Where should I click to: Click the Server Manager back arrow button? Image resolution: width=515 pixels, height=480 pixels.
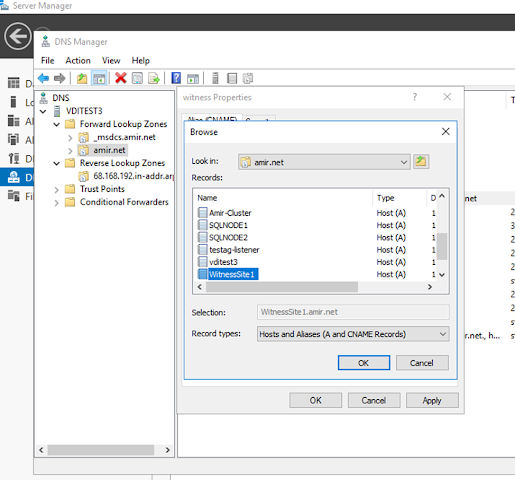tap(17, 36)
